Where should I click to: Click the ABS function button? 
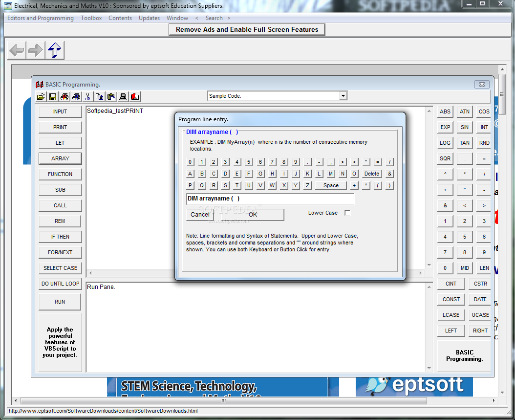tap(445, 112)
